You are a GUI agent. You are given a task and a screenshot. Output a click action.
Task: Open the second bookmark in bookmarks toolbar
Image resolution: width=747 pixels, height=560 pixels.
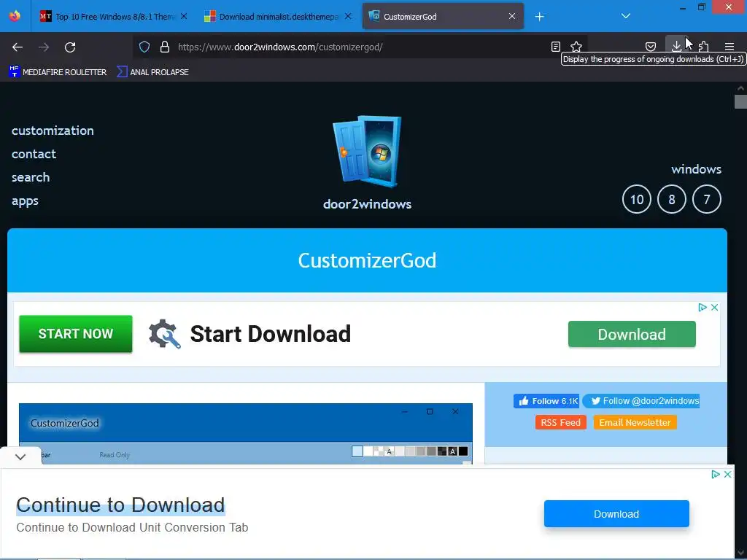(x=153, y=72)
